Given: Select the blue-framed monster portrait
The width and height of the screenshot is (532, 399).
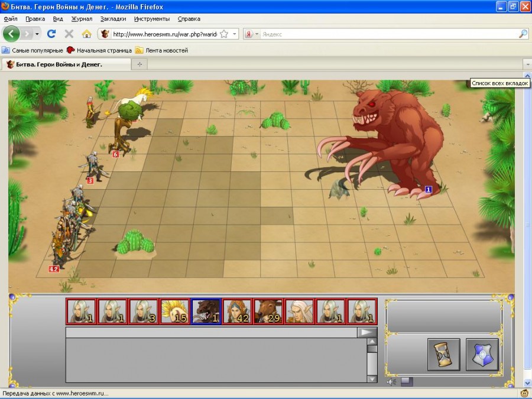Looking at the screenshot, I should 206,311.
